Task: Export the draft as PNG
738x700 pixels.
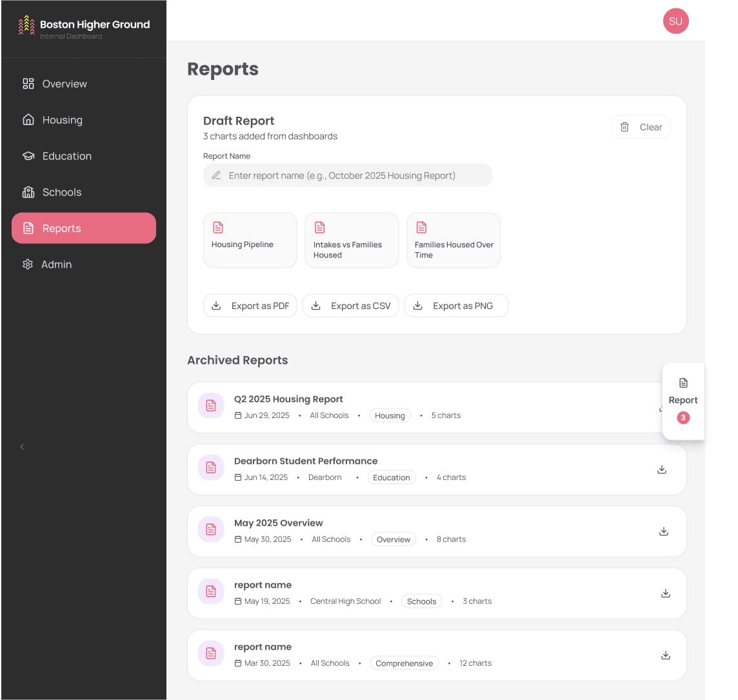Action: click(x=456, y=306)
